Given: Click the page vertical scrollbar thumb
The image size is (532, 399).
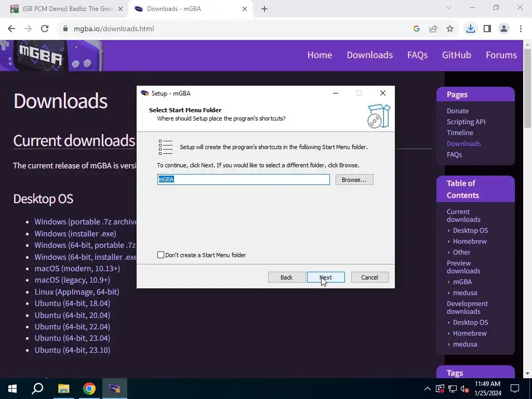Looking at the screenshot, I should 527,88.
